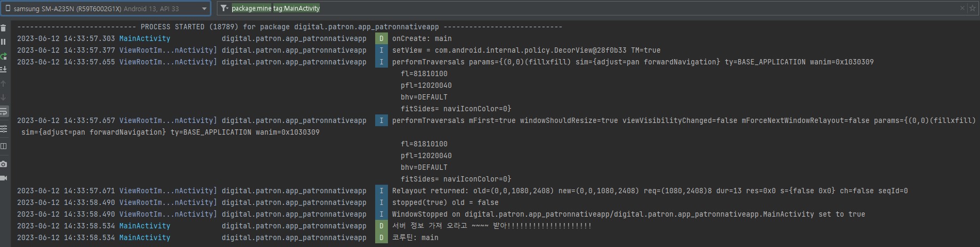Jump to the end of the log
Screen dimensions: 980x247
pos(4,69)
